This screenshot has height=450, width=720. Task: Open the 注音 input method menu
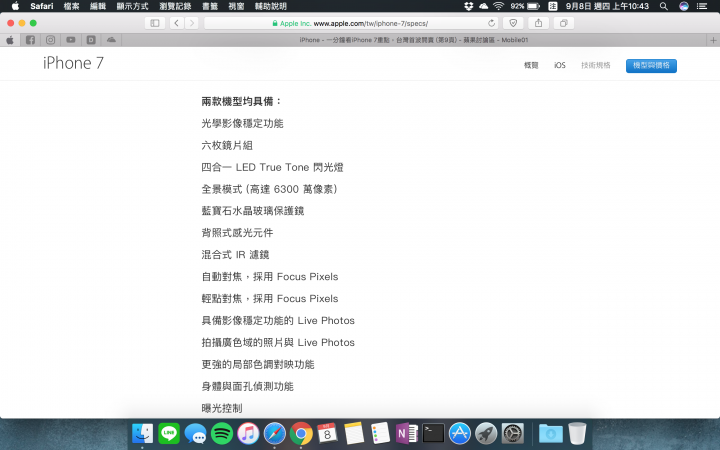click(553, 6)
